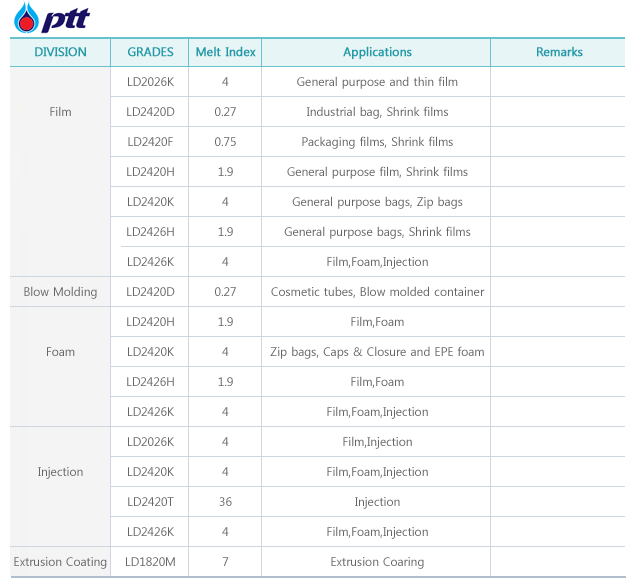
Task: Click 'Industrial bag, Shrink films' application cell
Action: tap(377, 112)
